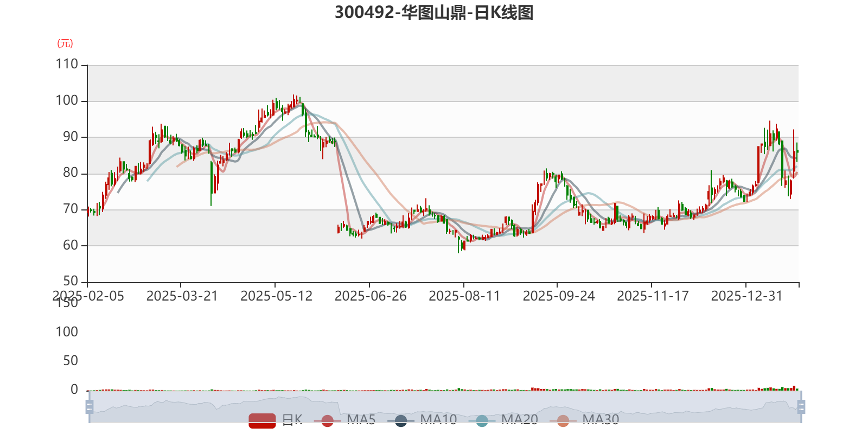This screenshot has width=868, height=434.
Task: Click the 110 price axis label
Action: pos(67,64)
